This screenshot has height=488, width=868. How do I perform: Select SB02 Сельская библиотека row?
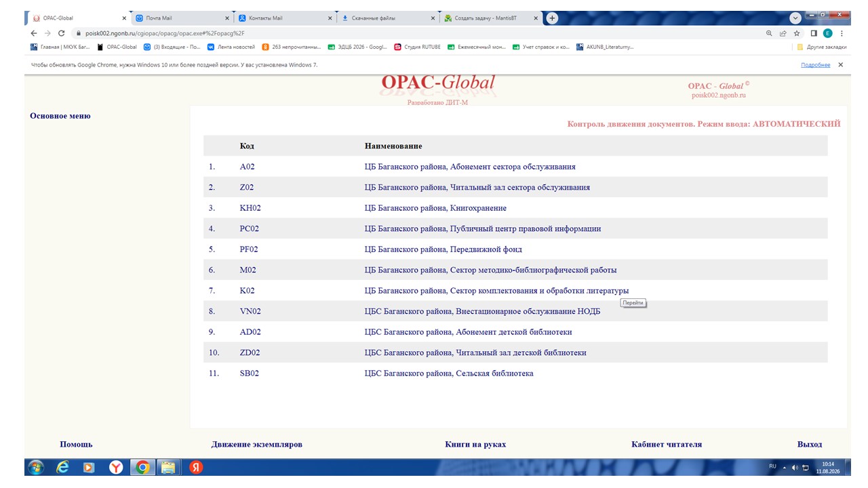click(515, 373)
